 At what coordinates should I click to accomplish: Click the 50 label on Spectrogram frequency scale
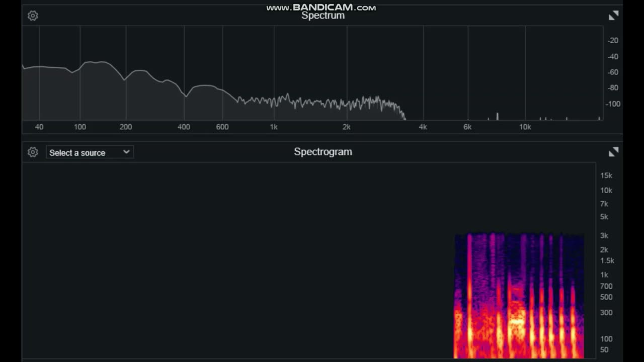[x=604, y=350]
